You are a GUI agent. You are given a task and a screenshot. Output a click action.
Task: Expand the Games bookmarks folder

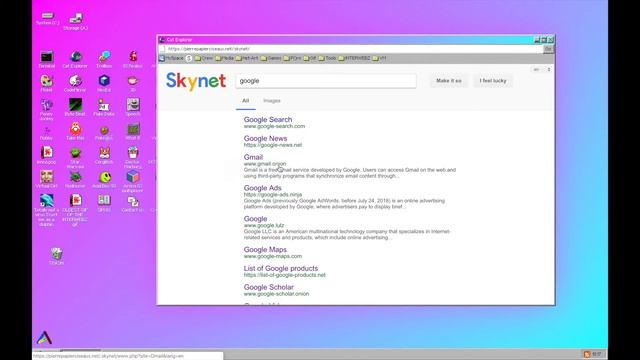[x=271, y=58]
